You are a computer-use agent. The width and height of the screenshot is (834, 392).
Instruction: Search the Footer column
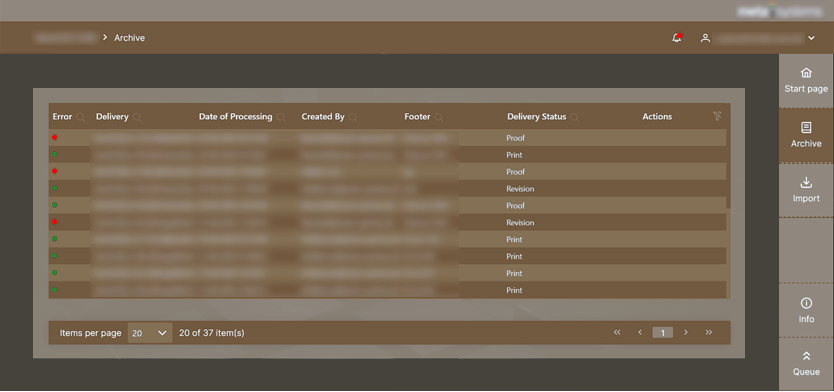(439, 117)
